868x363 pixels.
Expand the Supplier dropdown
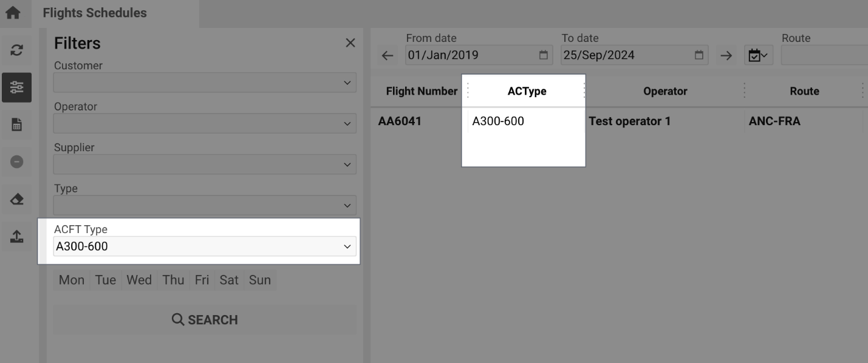coord(205,164)
